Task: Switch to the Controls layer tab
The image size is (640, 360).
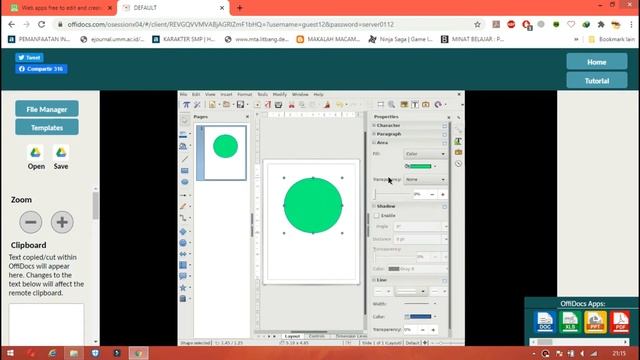Action: 317,336
